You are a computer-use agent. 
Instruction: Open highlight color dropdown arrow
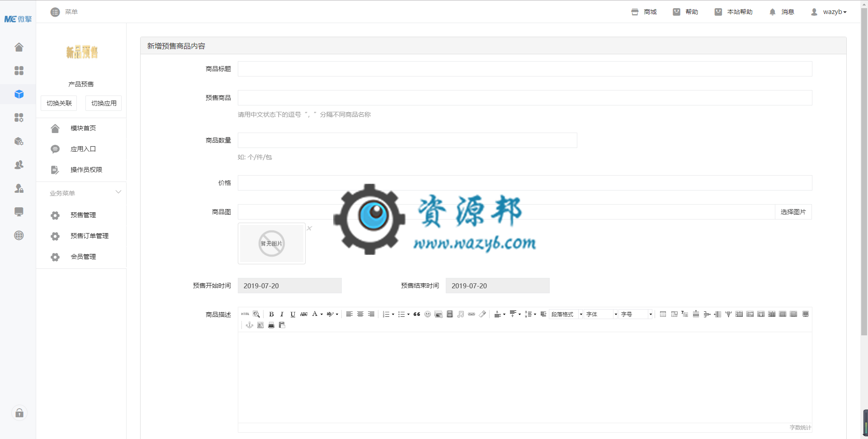(337, 314)
